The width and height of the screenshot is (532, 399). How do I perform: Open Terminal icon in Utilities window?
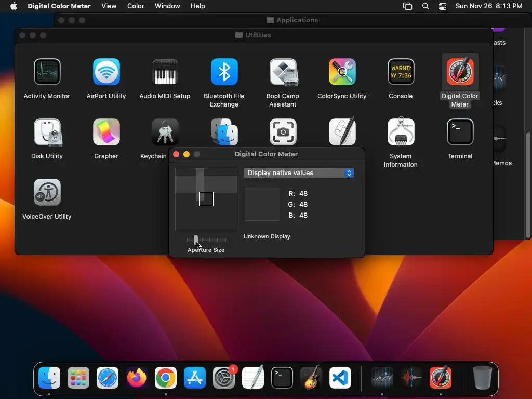coord(460,132)
